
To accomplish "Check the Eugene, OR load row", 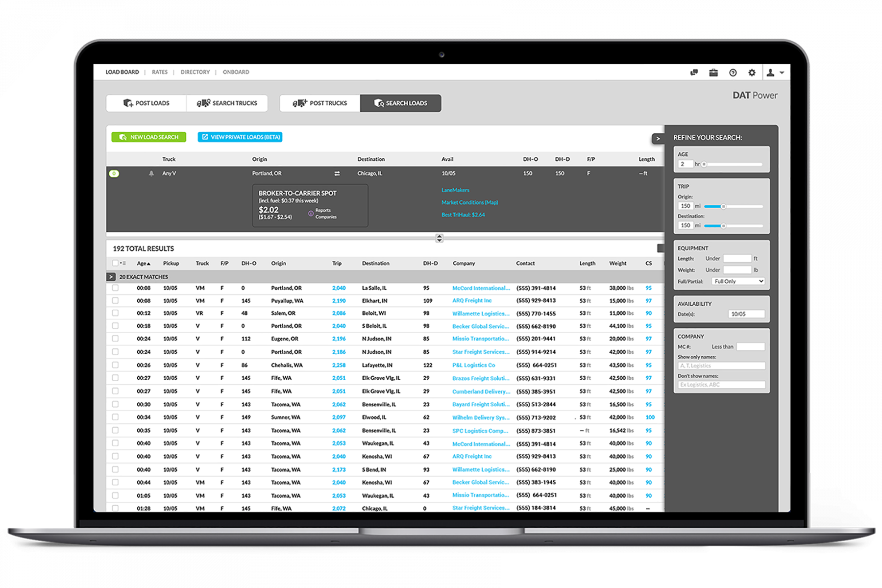I will point(115,339).
